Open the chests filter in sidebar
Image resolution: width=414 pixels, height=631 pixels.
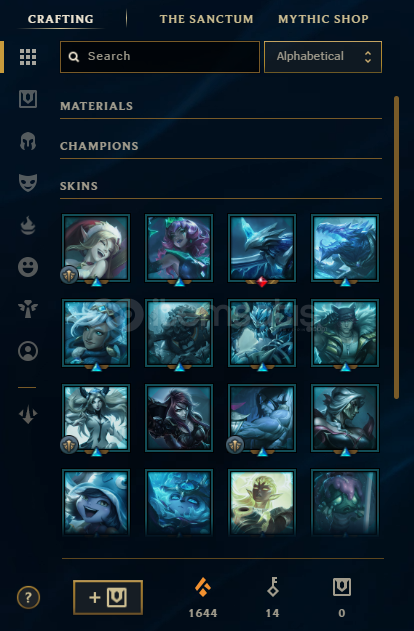coord(28,99)
